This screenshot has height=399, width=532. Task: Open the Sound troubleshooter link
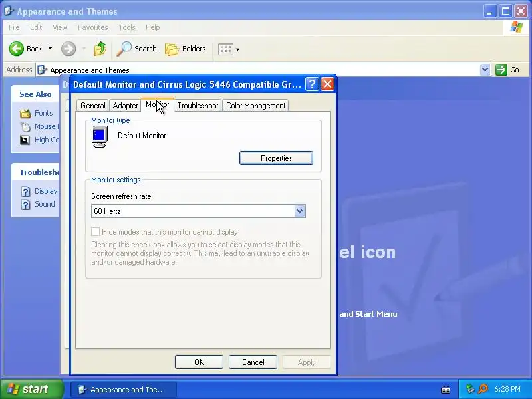(x=45, y=204)
